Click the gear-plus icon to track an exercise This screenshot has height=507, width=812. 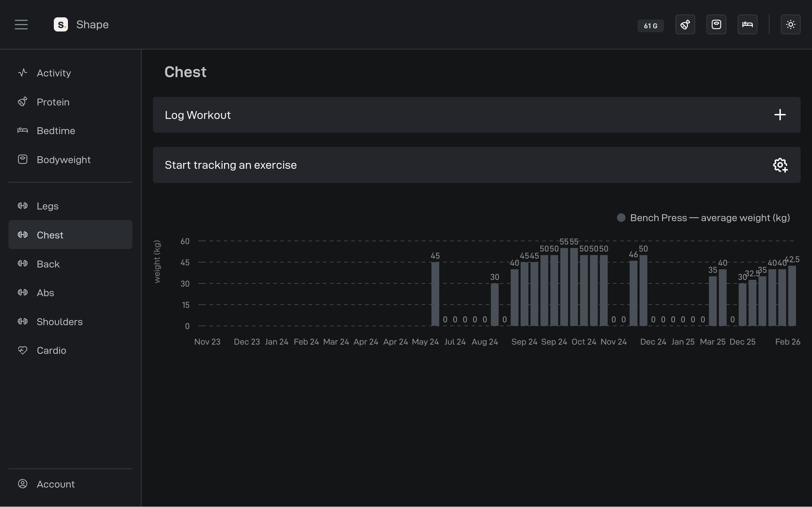coord(780,165)
